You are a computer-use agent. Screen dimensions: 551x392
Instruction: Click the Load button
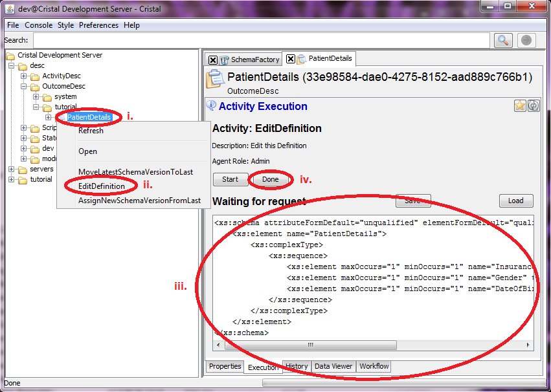[516, 201]
